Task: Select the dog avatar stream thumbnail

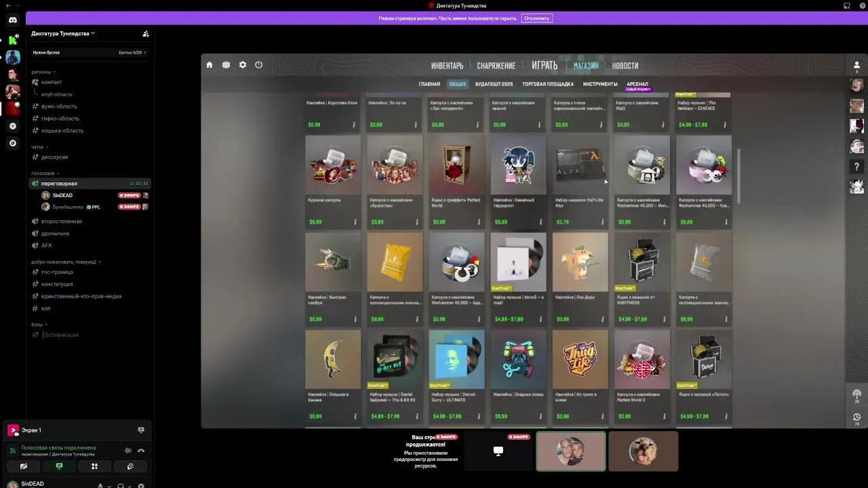Action: click(x=644, y=451)
